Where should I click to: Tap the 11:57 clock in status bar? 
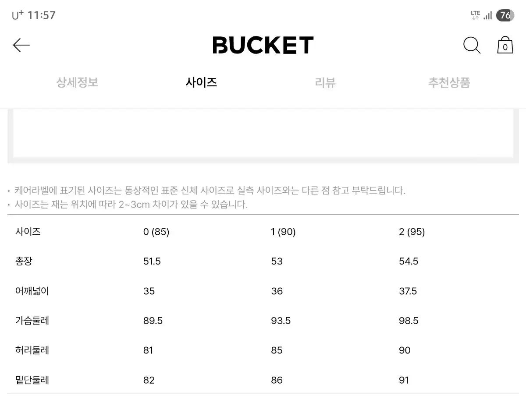(x=41, y=15)
